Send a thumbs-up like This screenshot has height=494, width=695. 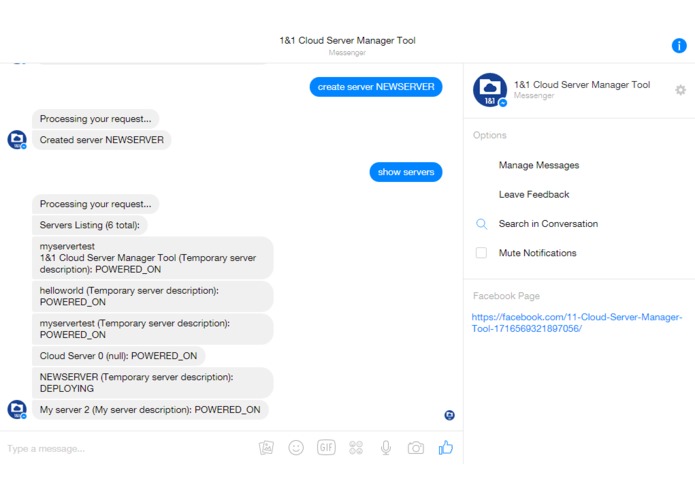[445, 447]
